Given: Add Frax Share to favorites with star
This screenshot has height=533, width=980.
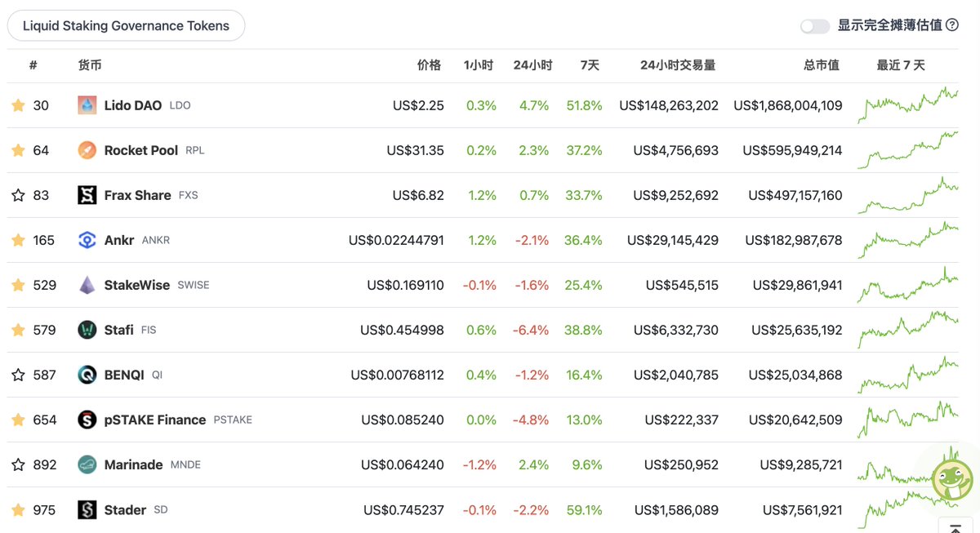Looking at the screenshot, I should coord(18,195).
